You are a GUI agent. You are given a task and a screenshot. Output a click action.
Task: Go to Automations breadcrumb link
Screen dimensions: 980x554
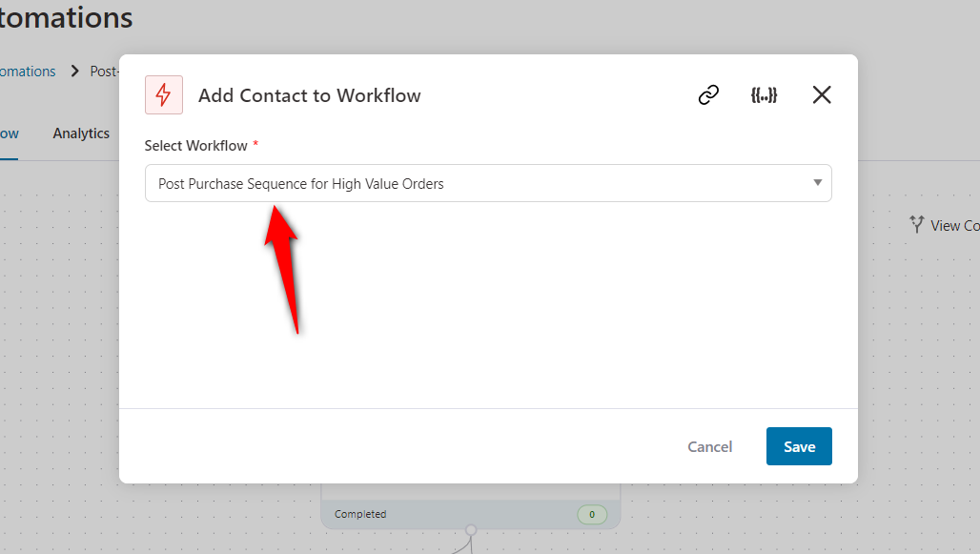(x=28, y=72)
